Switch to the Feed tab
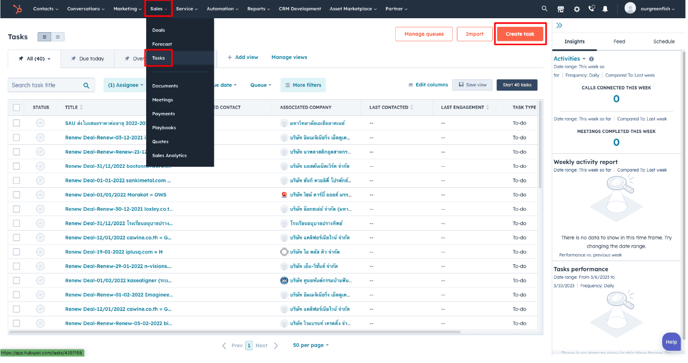Viewport: 688px width, 363px height. 620,42
